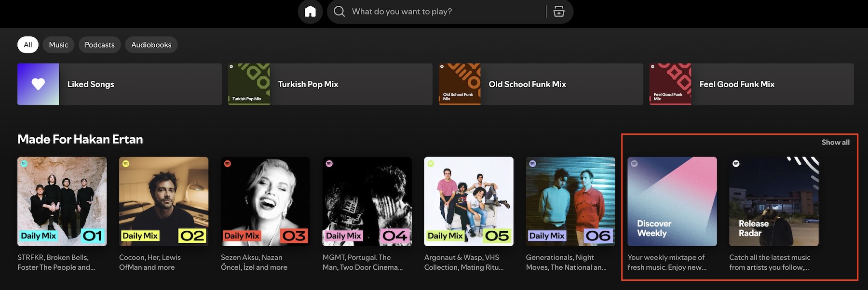Screen dimensions: 868x290
Task: Open the Browse icon in search bar
Action: (x=559, y=12)
